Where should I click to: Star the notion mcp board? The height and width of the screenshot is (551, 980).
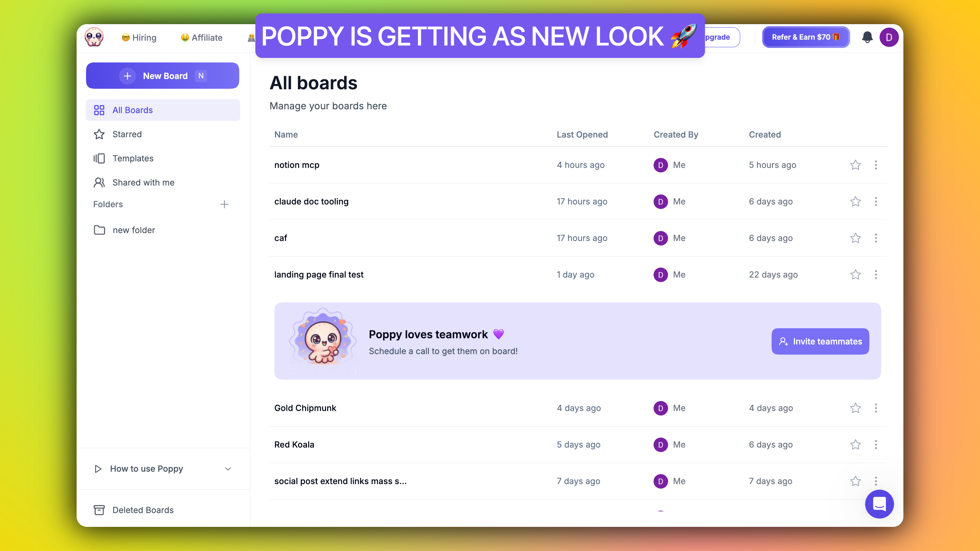click(x=855, y=165)
